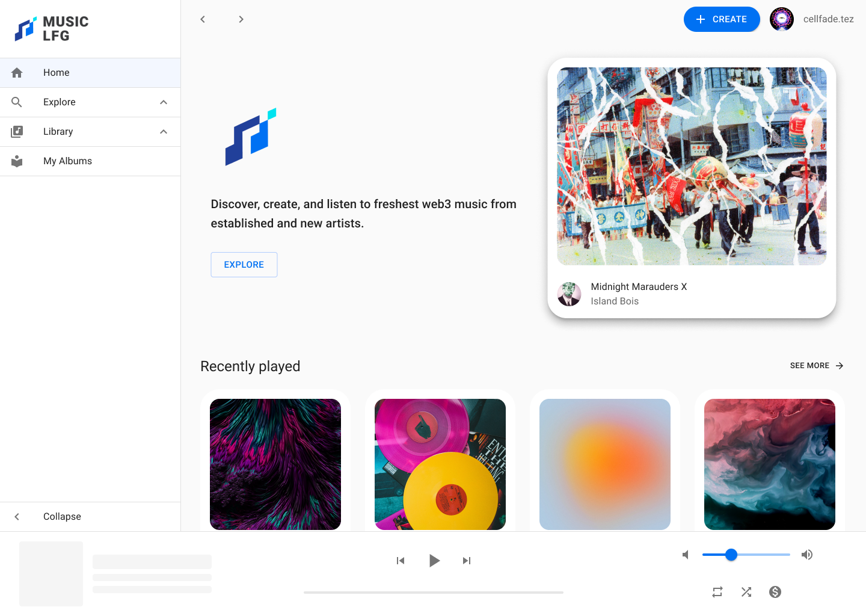The height and width of the screenshot is (616, 866).
Task: Click the dollar coin icon in player
Action: (x=775, y=592)
